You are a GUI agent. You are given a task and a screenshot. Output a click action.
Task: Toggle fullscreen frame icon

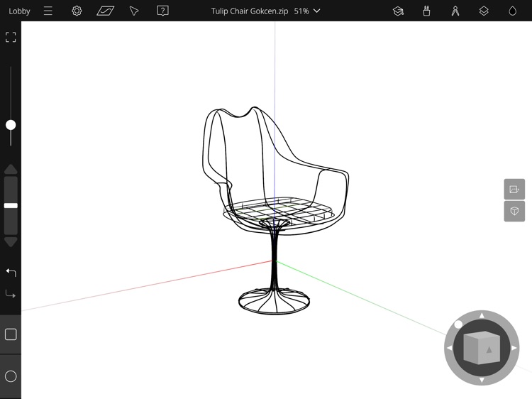(11, 37)
